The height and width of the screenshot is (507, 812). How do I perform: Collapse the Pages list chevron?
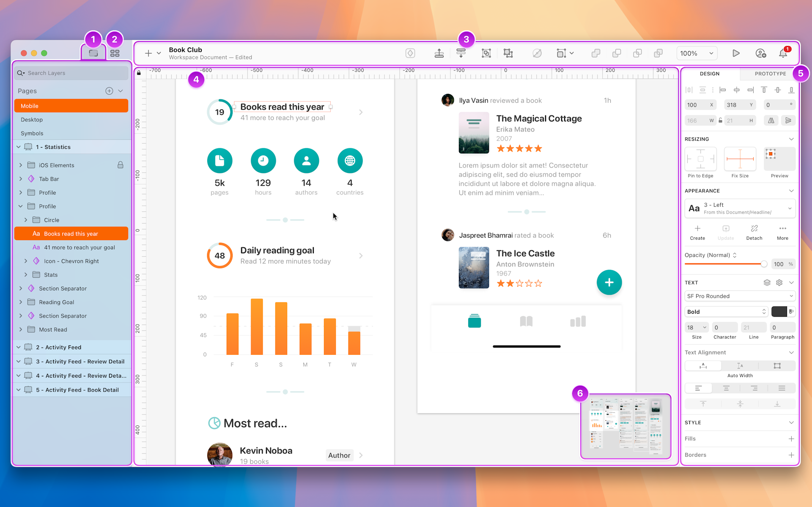click(121, 91)
